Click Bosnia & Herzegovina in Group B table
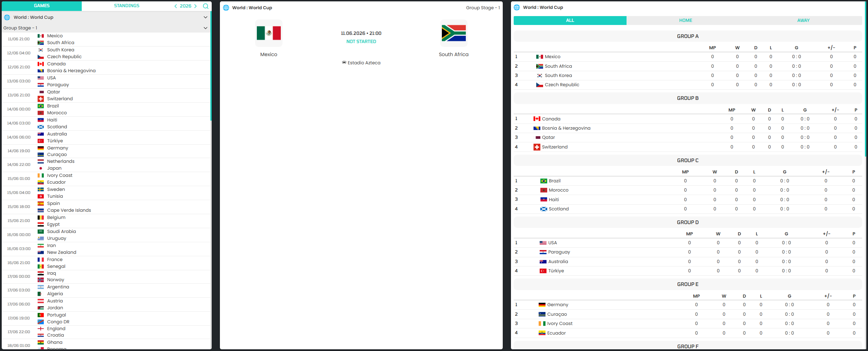 [566, 128]
